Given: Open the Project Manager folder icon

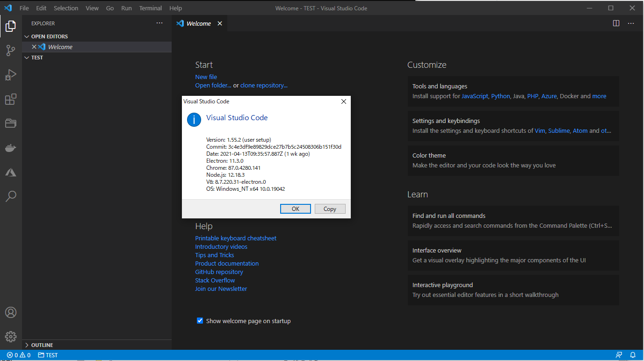Looking at the screenshot, I should (11, 123).
